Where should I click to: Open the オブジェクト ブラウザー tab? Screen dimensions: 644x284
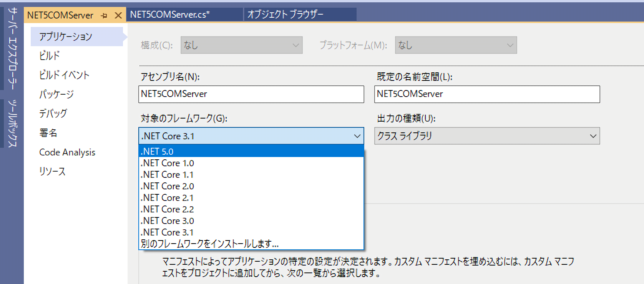pos(285,15)
